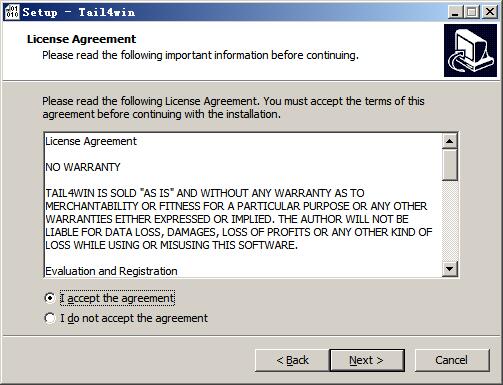Click the license scrollbar thumb
This screenshot has height=385, width=503.
click(449, 165)
